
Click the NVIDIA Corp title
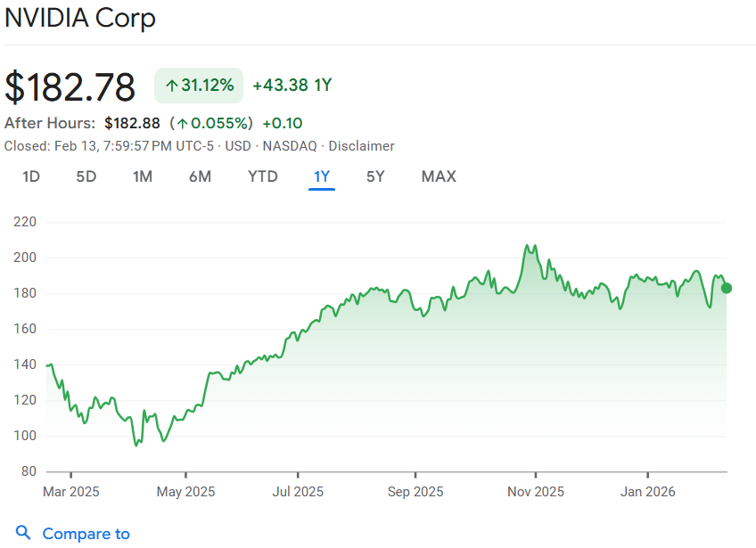click(80, 18)
